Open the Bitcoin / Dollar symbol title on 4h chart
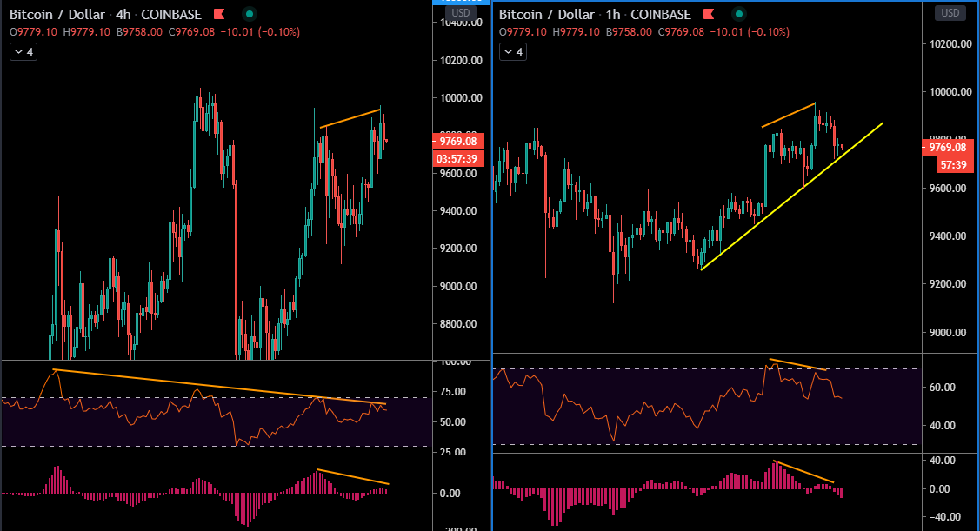Screen dimensions: 980x531 coord(55,14)
